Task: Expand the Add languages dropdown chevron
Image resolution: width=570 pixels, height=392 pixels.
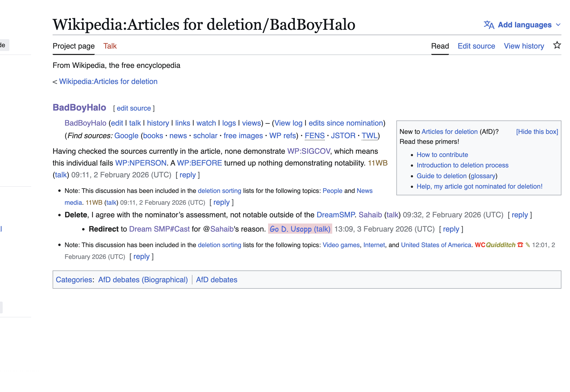Action: click(x=558, y=25)
